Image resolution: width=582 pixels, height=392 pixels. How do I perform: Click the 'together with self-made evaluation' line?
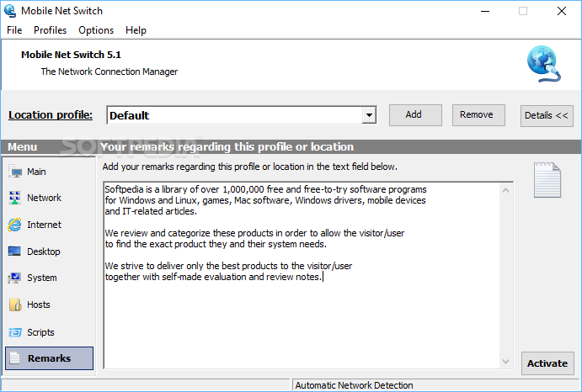tap(213, 277)
